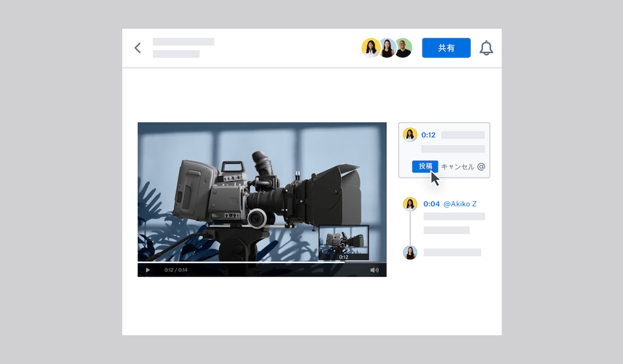
Task: Select the green-background collaborator avatar in header
Action: [403, 48]
